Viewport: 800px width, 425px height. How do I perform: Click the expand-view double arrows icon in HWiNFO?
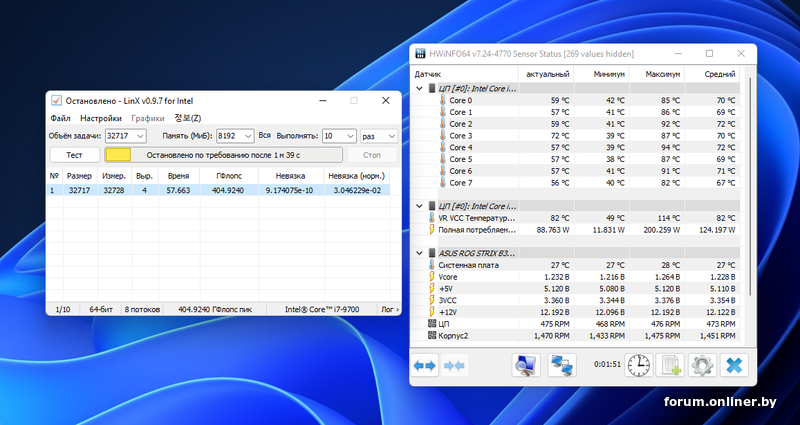pyautogui.click(x=425, y=366)
